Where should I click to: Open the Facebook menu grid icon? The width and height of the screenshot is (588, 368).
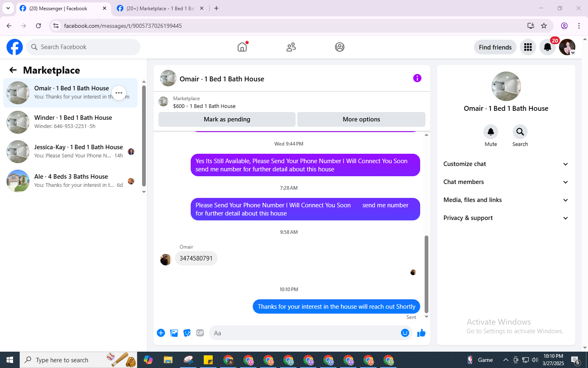pyautogui.click(x=528, y=47)
